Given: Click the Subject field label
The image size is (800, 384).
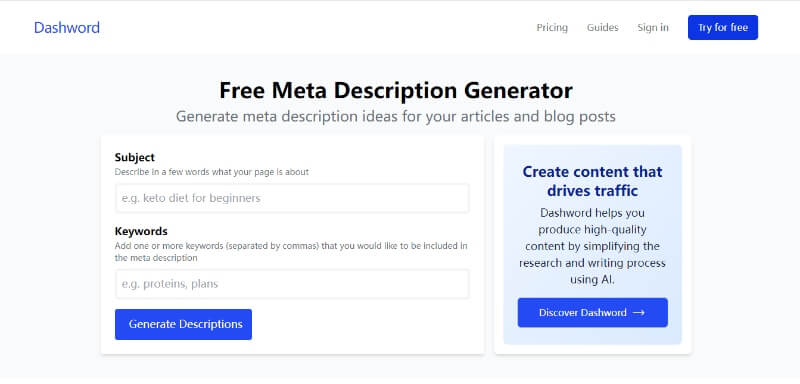Looking at the screenshot, I should [135, 157].
